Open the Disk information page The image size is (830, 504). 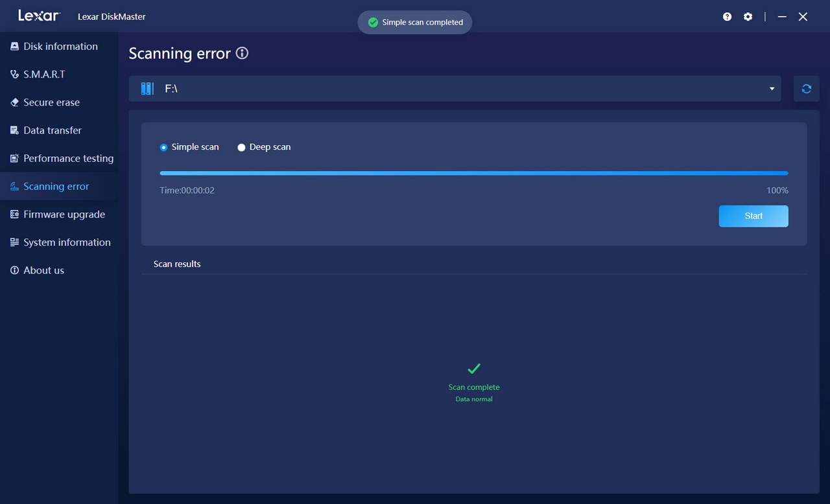(x=59, y=47)
